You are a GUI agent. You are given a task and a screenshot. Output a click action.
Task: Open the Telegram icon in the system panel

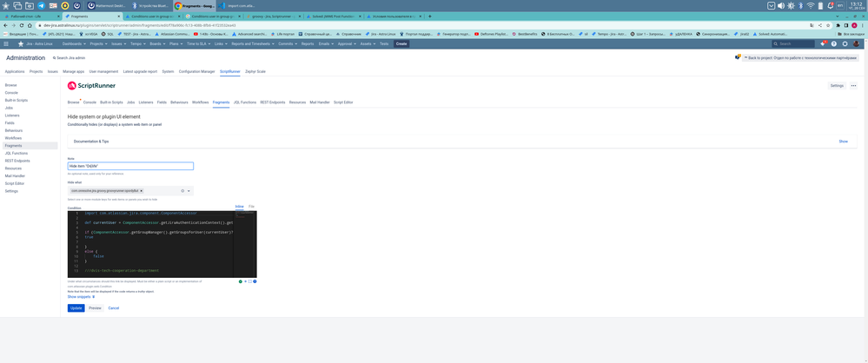coord(42,5)
